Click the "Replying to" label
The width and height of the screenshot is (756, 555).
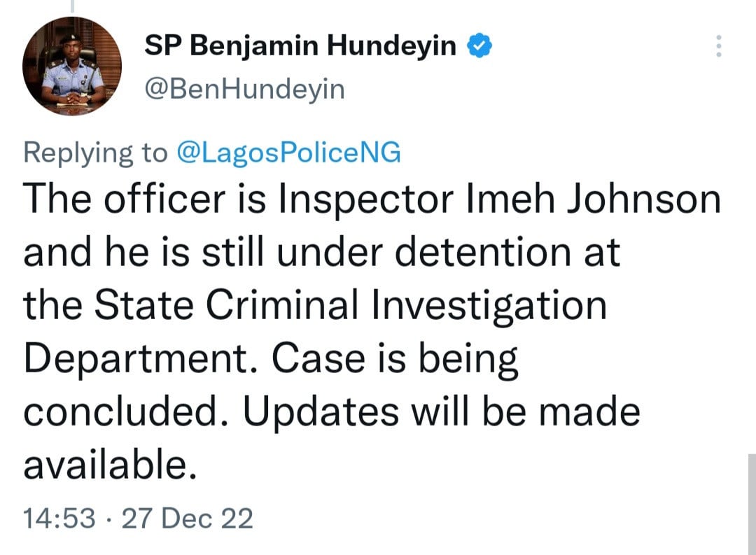(96, 152)
